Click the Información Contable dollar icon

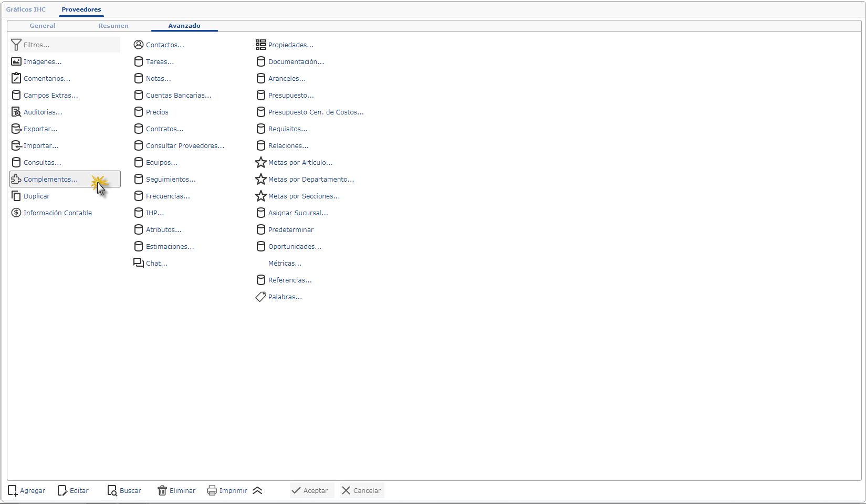(16, 213)
